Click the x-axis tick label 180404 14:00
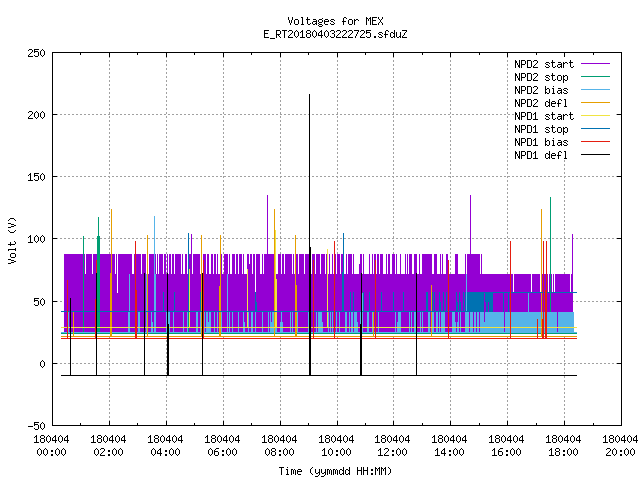 coord(449,446)
